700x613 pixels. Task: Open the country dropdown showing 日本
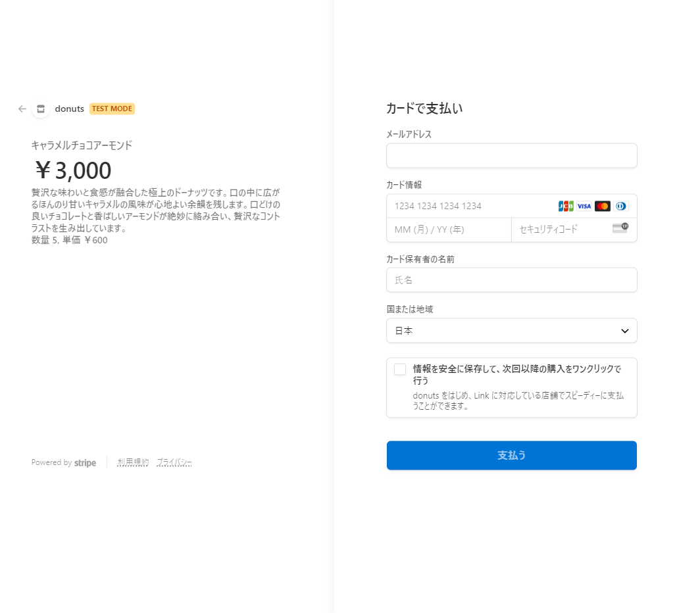(x=512, y=331)
